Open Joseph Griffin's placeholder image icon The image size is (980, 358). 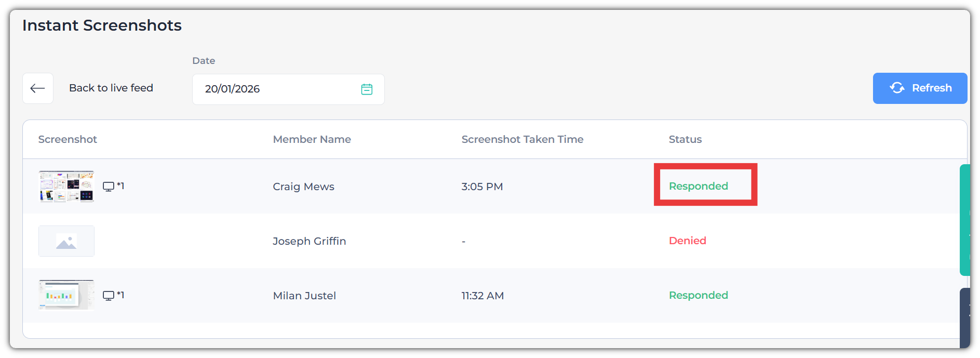[x=66, y=241]
